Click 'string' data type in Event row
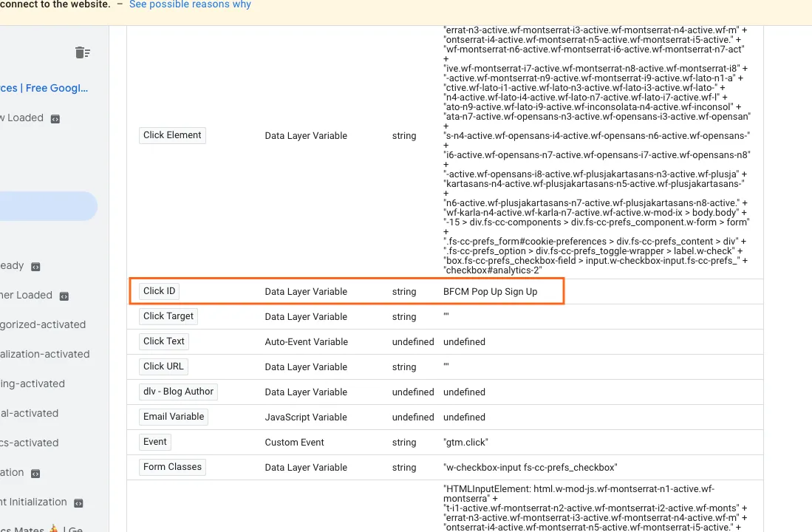The width and height of the screenshot is (812, 532). pos(404,443)
